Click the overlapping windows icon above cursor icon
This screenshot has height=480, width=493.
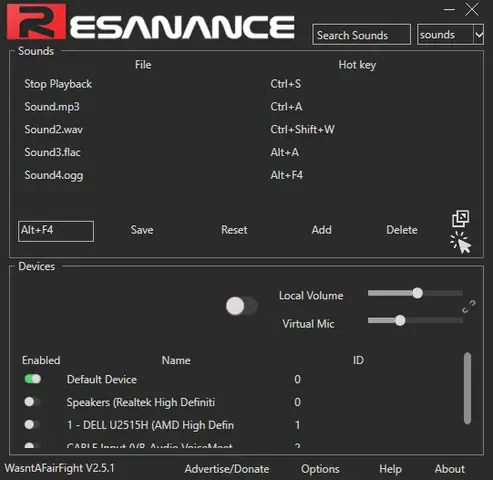tap(461, 219)
